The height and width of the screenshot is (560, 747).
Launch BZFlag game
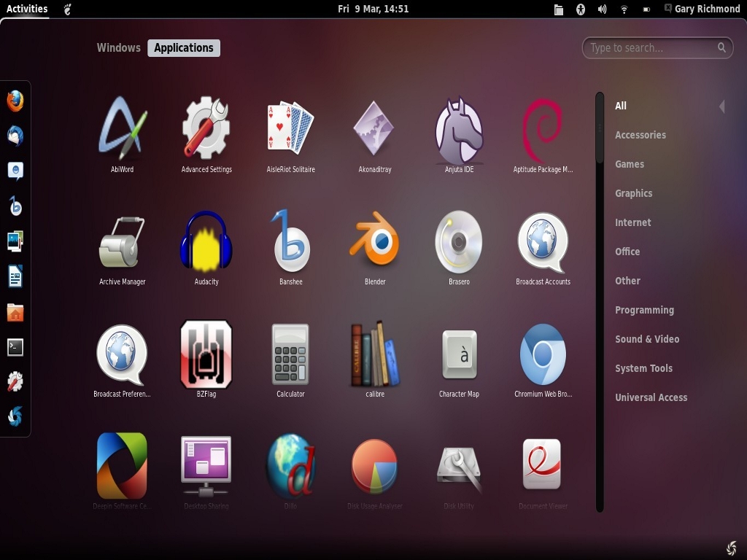(206, 360)
